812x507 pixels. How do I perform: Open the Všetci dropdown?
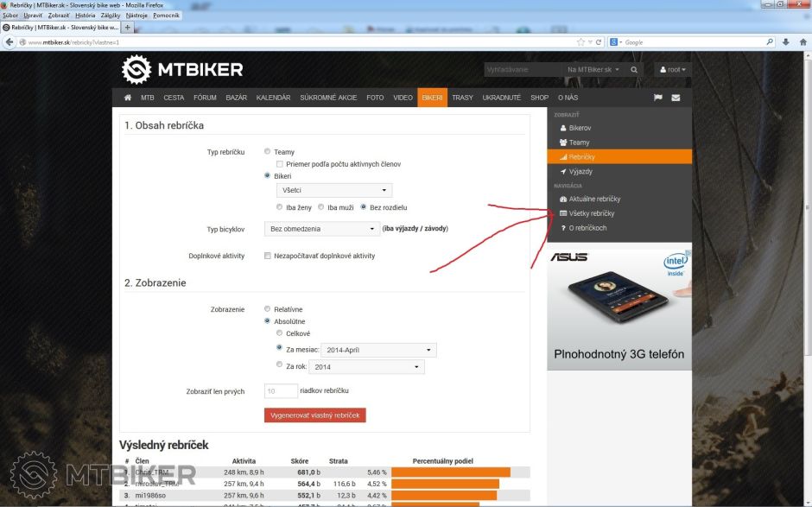point(333,190)
